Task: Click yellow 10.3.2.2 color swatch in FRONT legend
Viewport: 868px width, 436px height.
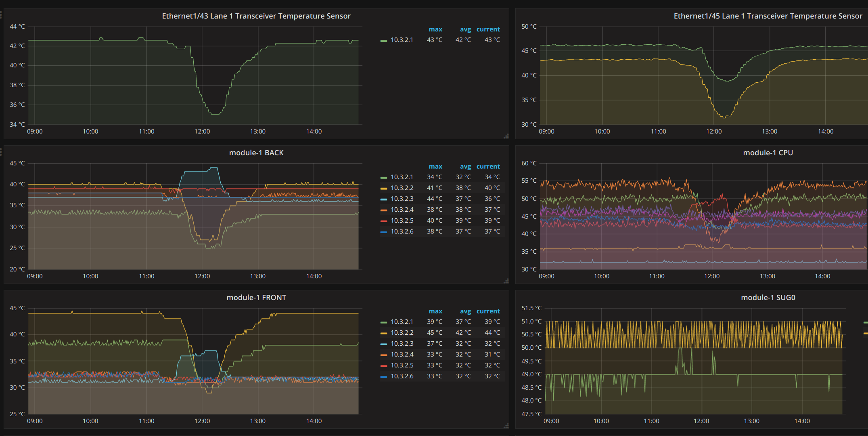Action: pos(384,333)
